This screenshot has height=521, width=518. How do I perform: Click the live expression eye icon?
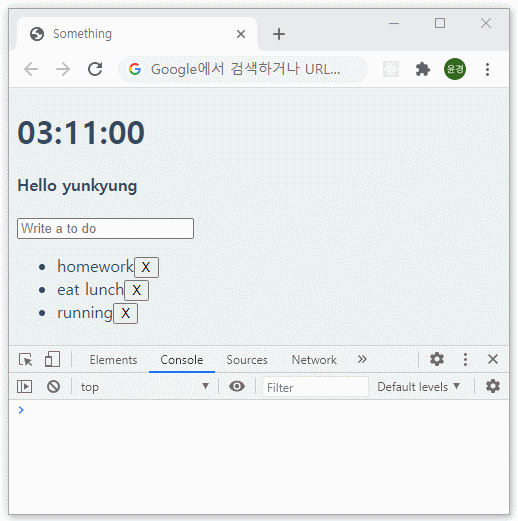[x=237, y=387]
